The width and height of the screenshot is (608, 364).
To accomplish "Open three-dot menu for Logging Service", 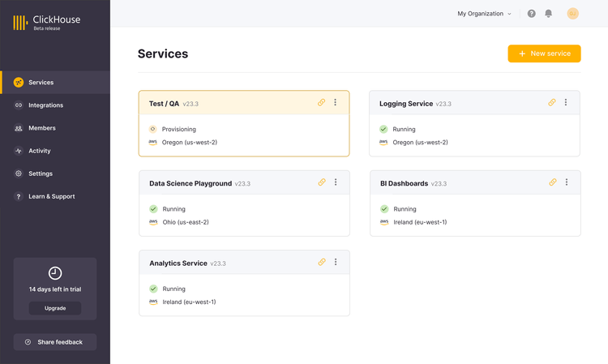I will [x=566, y=103].
